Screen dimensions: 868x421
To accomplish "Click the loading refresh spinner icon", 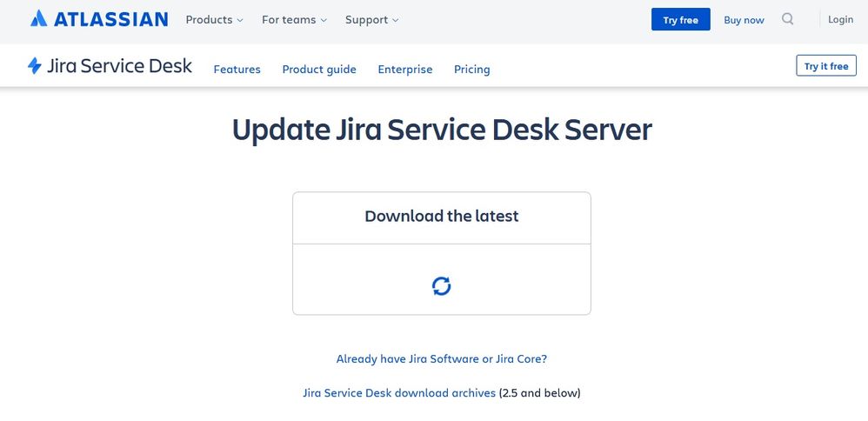I will pos(441,286).
